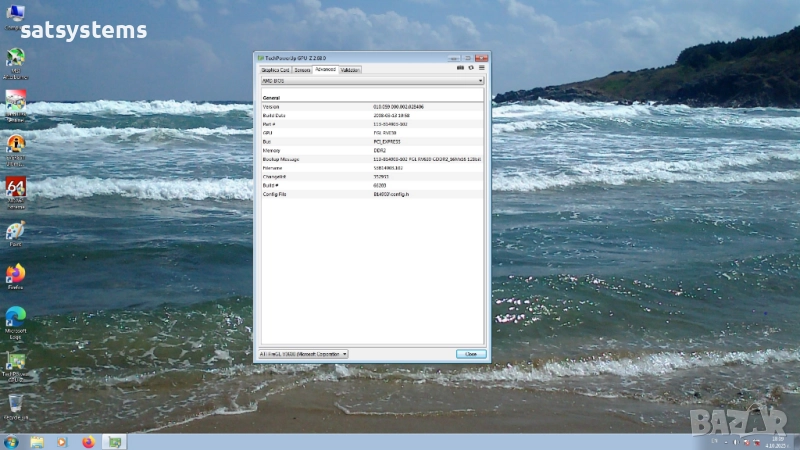This screenshot has width=800, height=450.
Task: Expand the AMD BIOS dropdown
Action: tap(371, 81)
